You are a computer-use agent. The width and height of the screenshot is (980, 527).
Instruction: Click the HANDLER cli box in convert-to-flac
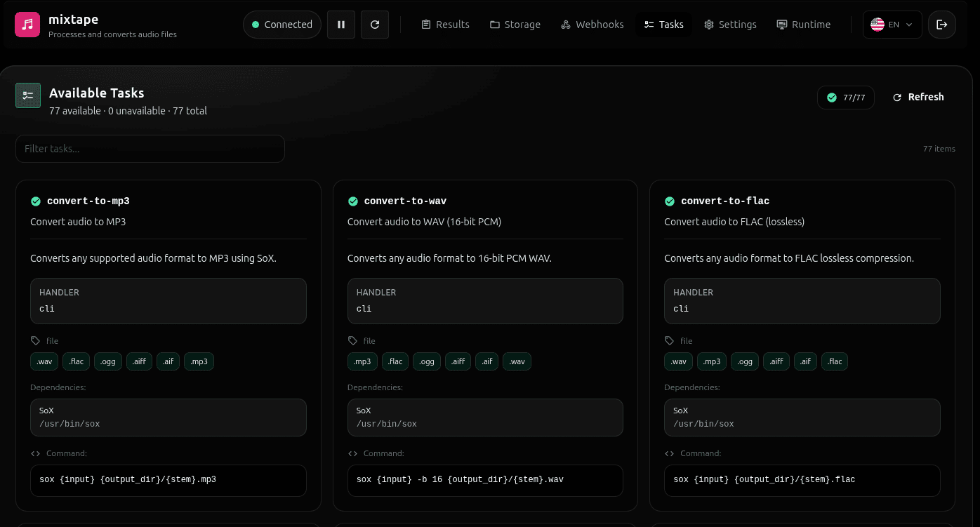802,301
